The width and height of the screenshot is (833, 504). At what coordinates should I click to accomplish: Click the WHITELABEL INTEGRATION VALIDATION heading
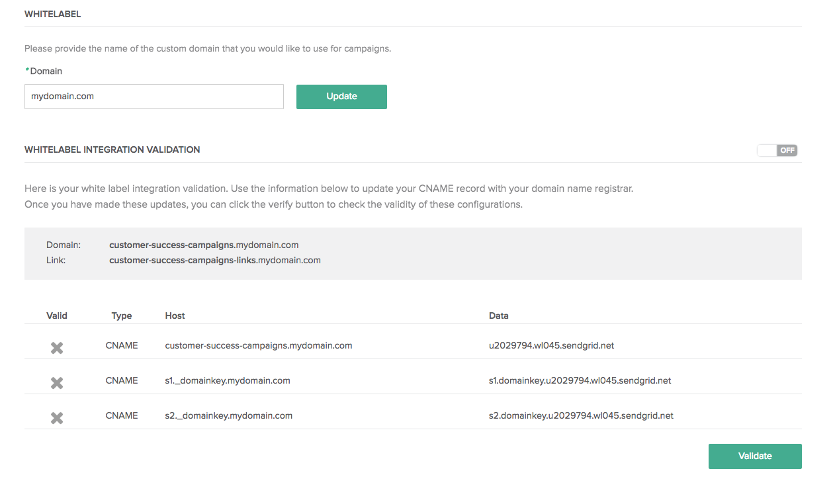112,149
